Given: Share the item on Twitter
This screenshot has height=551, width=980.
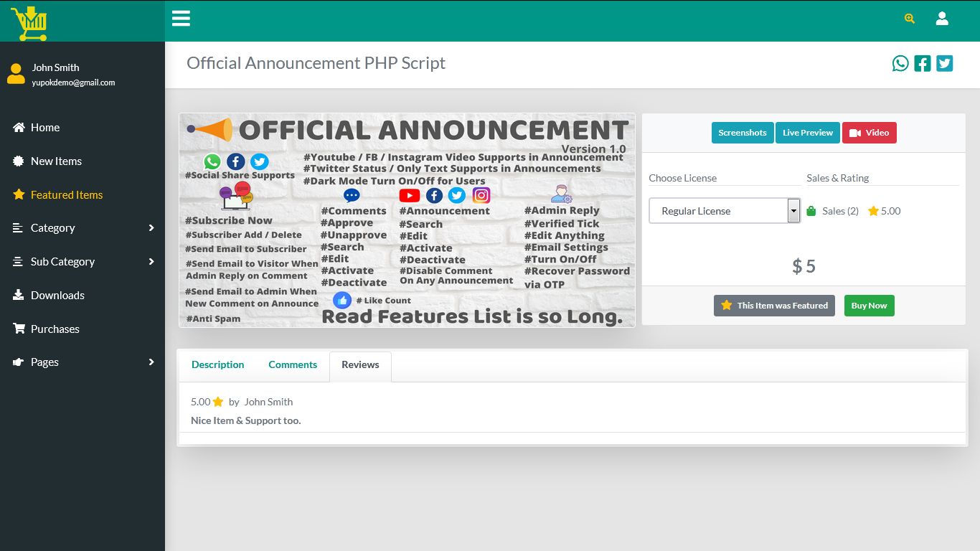Looking at the screenshot, I should tap(944, 63).
